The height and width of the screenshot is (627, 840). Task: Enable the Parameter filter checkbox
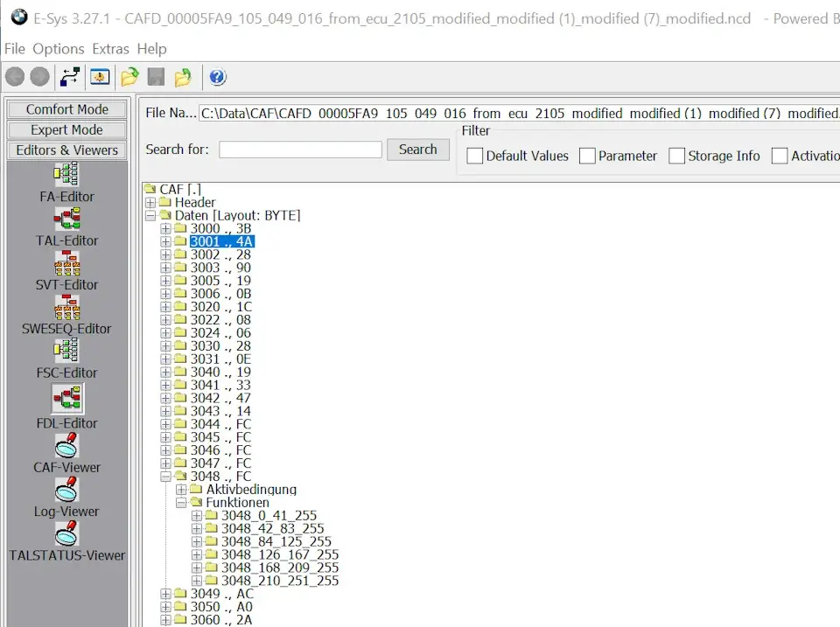(587, 156)
